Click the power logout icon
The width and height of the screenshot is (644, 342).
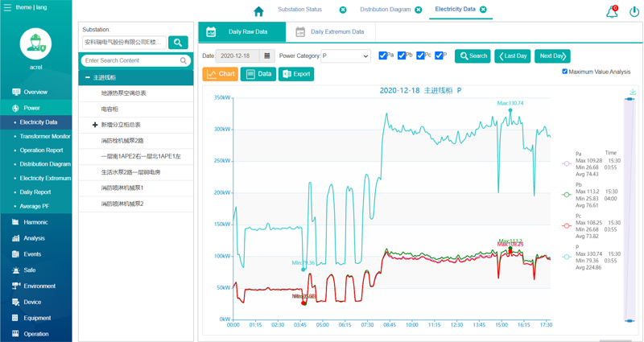point(634,11)
